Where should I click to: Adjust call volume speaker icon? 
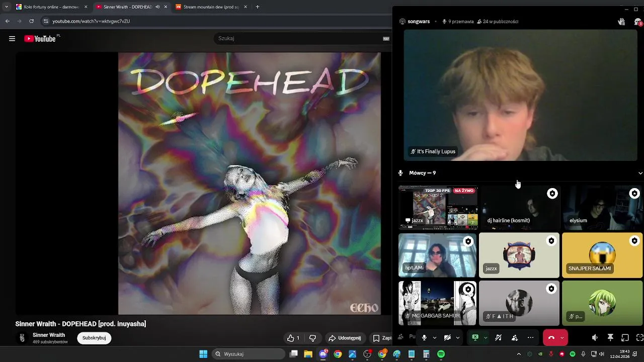(x=595, y=338)
